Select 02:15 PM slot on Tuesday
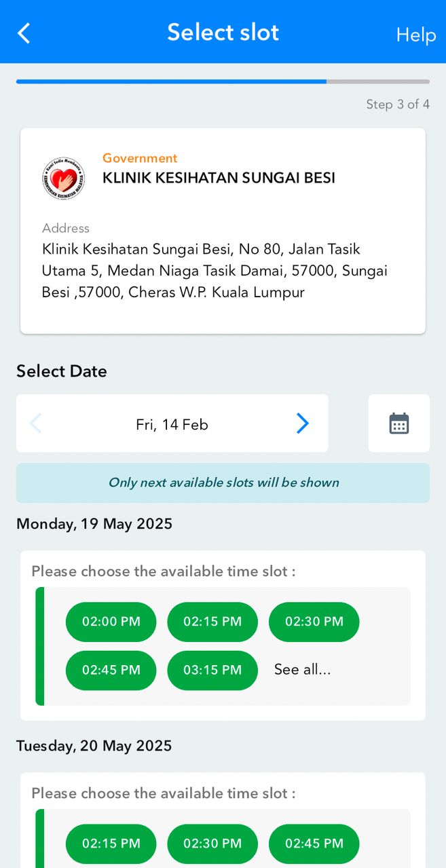446x868 pixels. tap(111, 844)
